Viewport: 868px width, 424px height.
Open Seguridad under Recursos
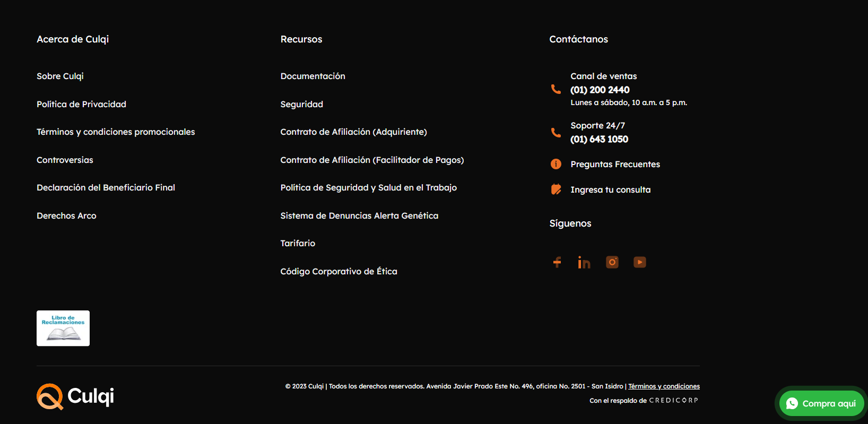[x=301, y=105]
